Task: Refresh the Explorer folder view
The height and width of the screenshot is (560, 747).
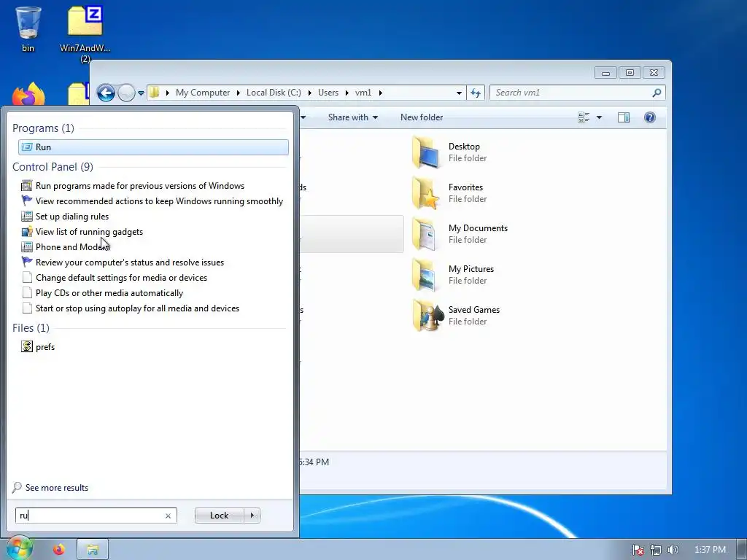Action: tap(476, 93)
